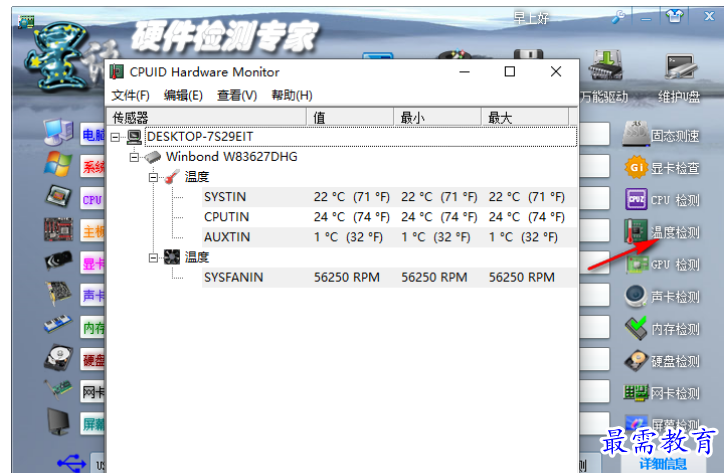Maximize the CPUID Hardware Monitor window
This screenshot has height=473, width=724.
coord(510,72)
